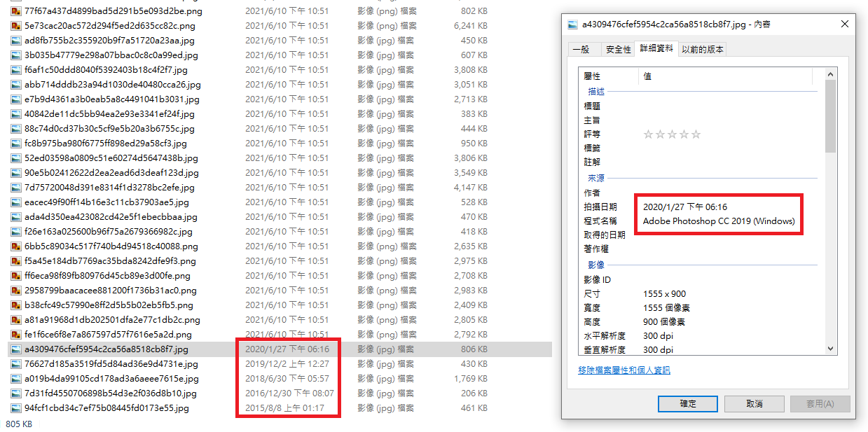
Task: Click the icon of 6bb5c89034c517f740b4d94518c40088.png
Action: [16, 246]
